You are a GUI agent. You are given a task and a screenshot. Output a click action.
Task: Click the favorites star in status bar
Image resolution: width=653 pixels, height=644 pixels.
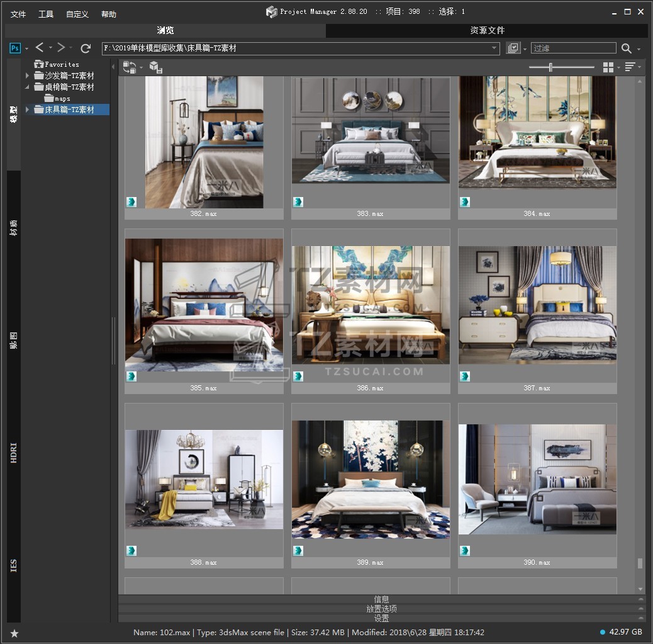14,633
